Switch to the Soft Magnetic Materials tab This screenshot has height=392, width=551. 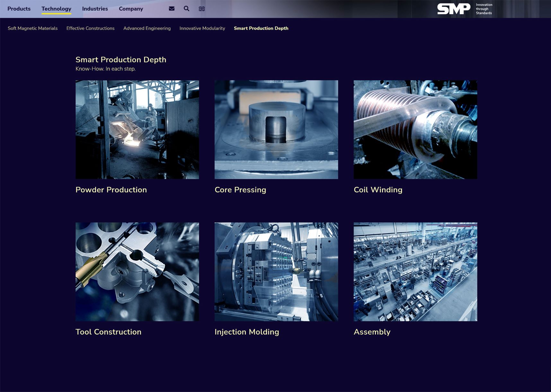tap(32, 28)
